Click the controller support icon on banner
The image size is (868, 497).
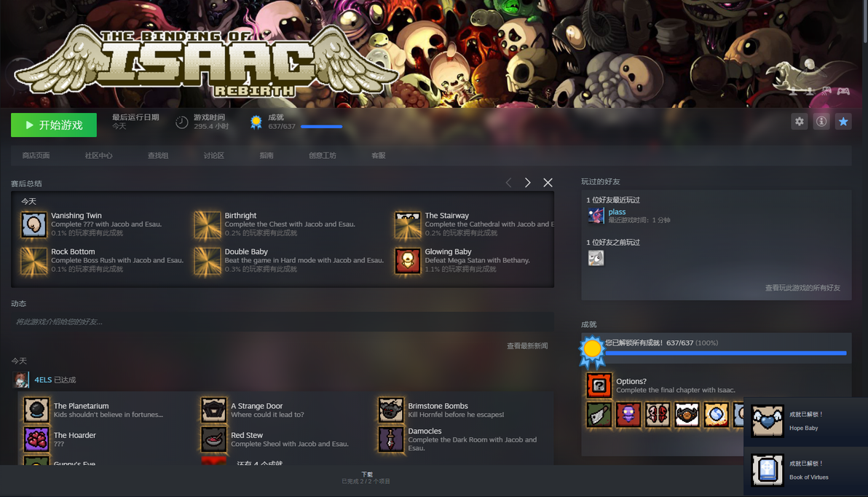click(843, 91)
